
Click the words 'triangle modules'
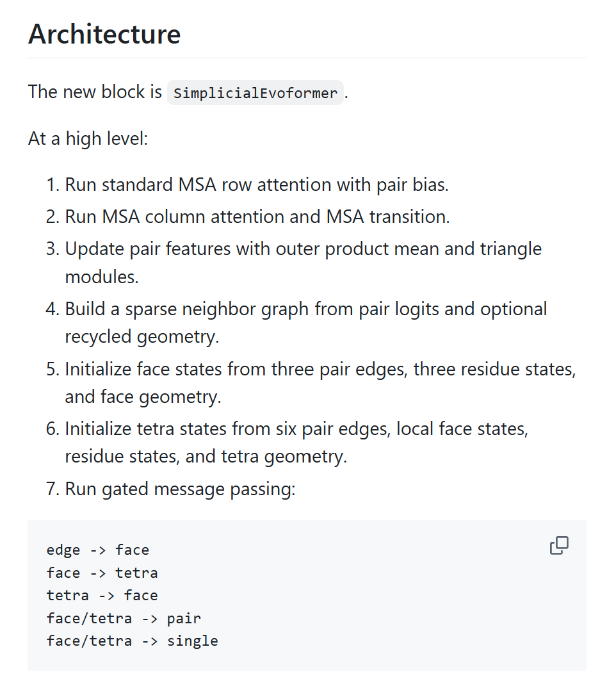coord(303,263)
